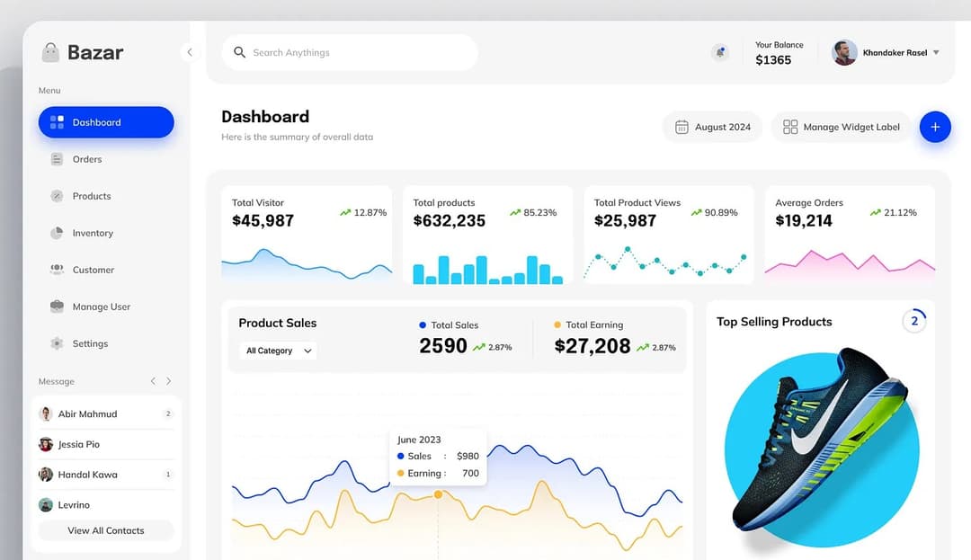Collapse the sidebar with the chevron
Image resolution: width=971 pixels, height=560 pixels.
click(x=189, y=52)
